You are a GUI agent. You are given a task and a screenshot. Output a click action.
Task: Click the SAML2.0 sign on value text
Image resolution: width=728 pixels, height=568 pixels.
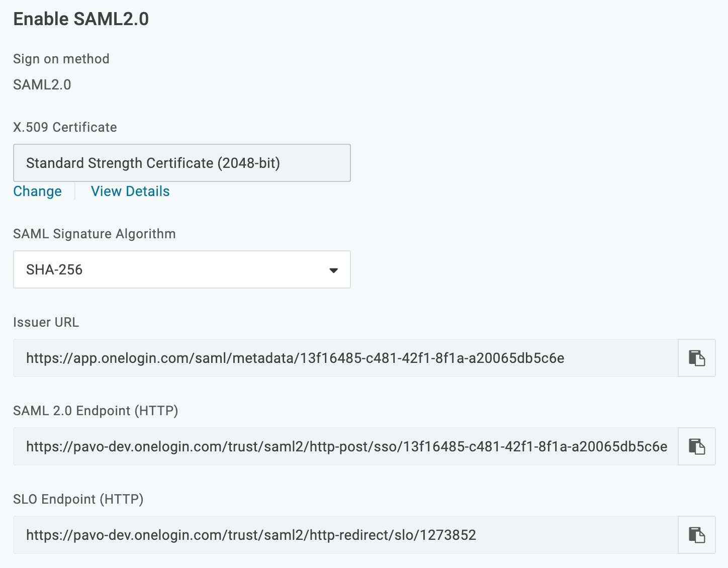42,84
